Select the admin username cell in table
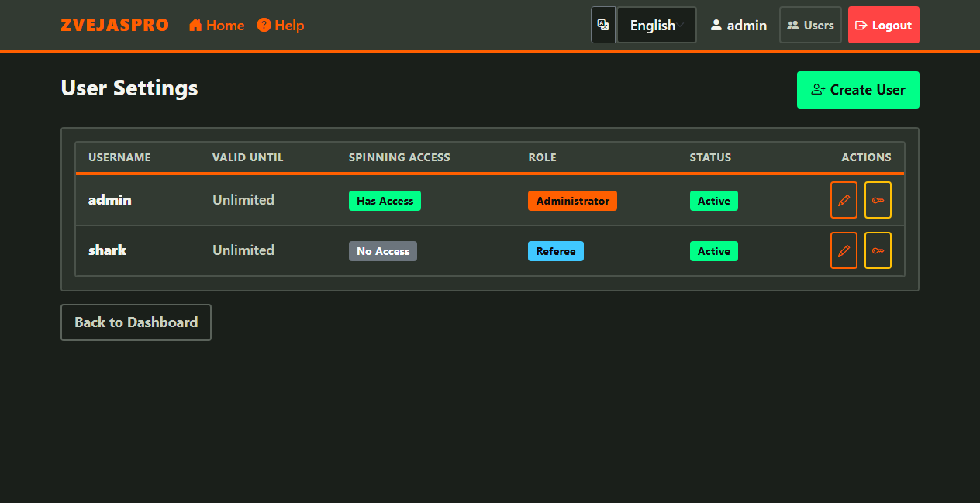Image resolution: width=980 pixels, height=503 pixels. click(110, 200)
